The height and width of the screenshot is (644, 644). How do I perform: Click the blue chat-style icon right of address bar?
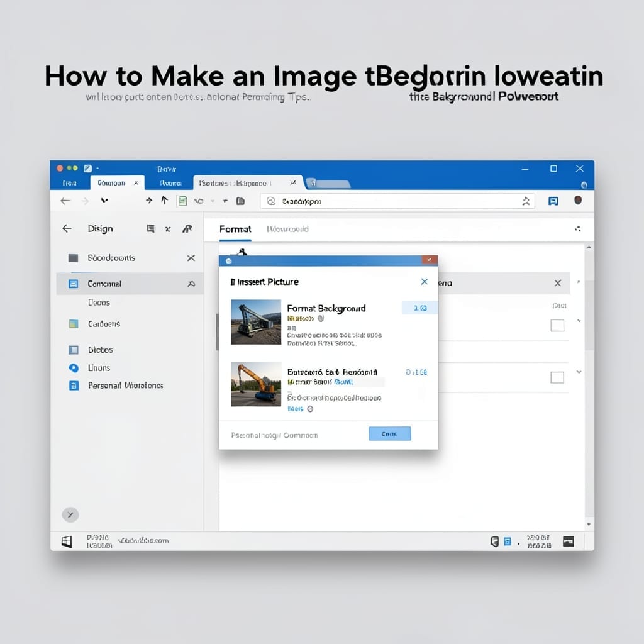553,201
